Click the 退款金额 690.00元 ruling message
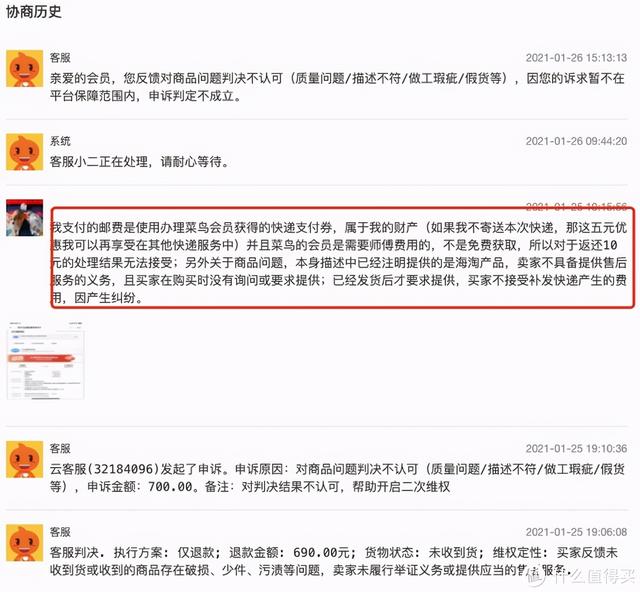The height and width of the screenshot is (592, 640). (x=334, y=561)
